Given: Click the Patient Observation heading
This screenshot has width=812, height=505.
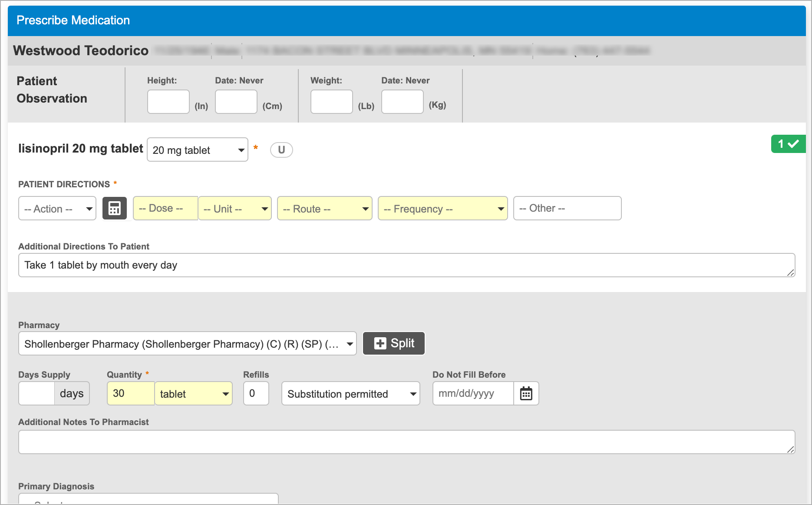Looking at the screenshot, I should pyautogui.click(x=52, y=90).
